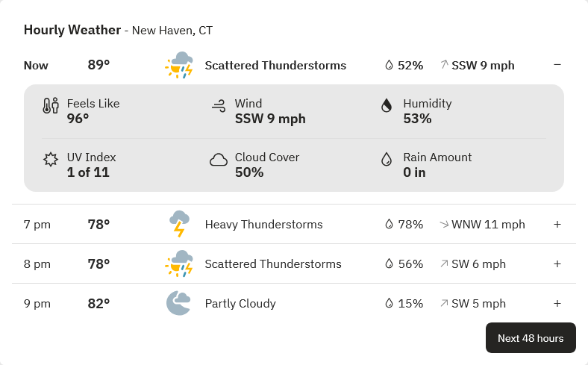Click the WNW 11 mph wind arrow
Image resolution: width=588 pixels, height=365 pixels.
click(x=445, y=225)
